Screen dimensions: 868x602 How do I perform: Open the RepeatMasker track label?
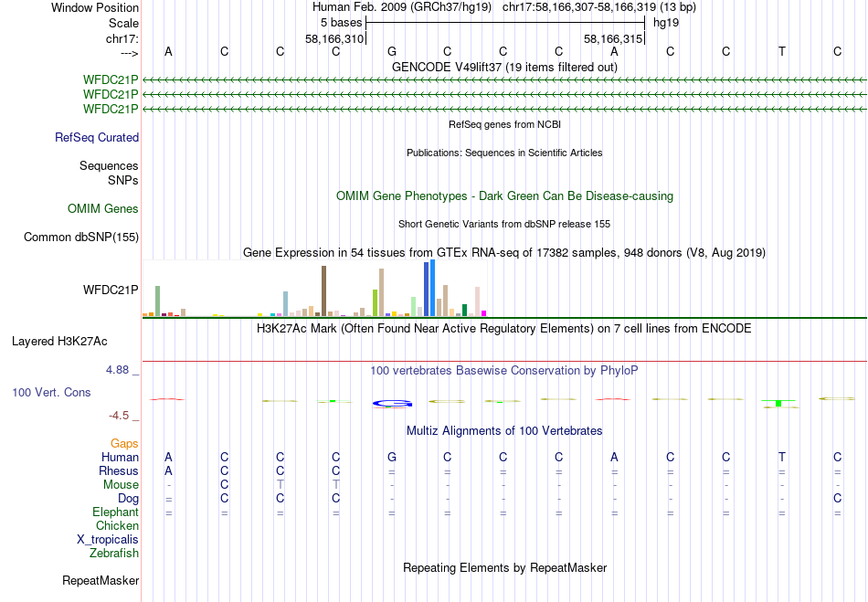point(101,580)
